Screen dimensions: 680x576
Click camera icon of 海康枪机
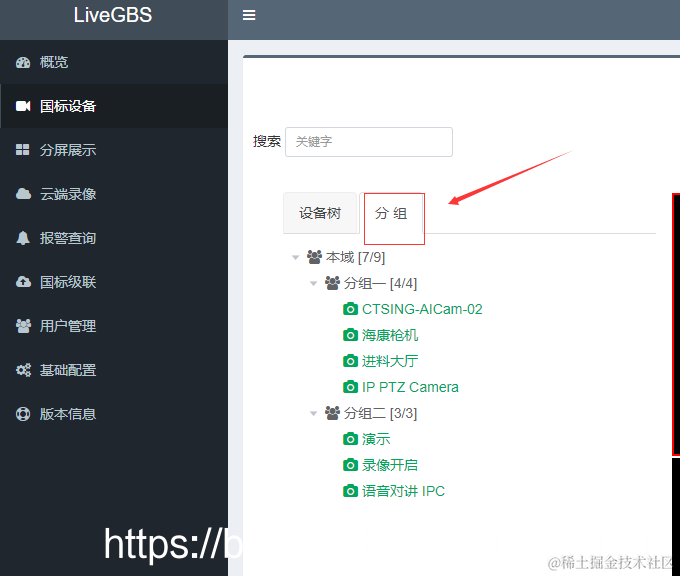[350, 335]
